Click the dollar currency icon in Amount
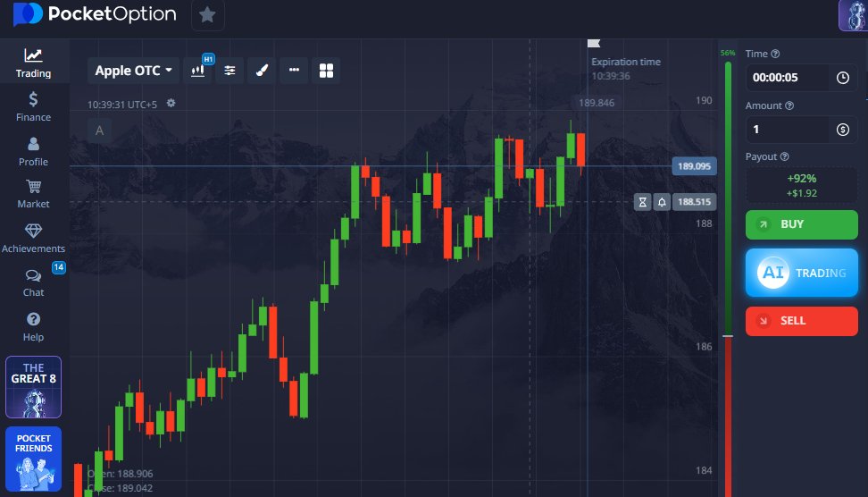 click(842, 130)
